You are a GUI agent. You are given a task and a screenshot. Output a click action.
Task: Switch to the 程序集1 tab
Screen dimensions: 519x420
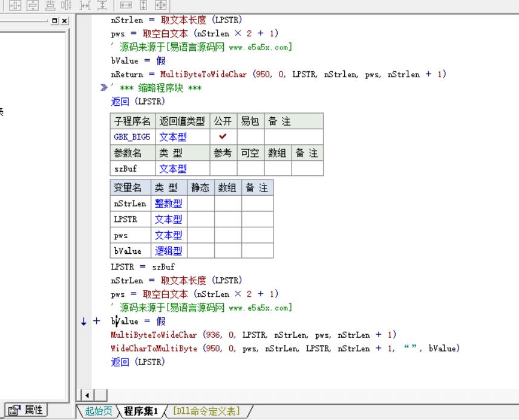(141, 411)
